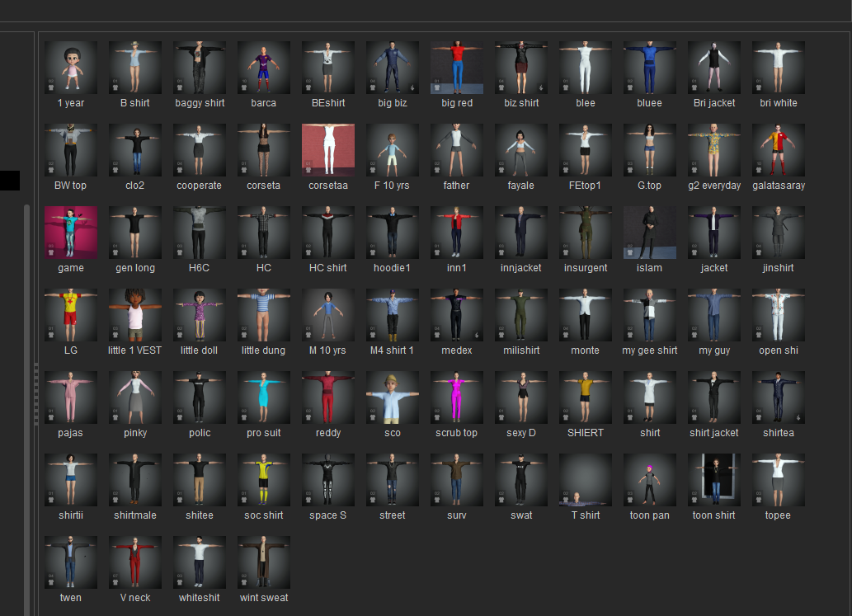
Task: Select the 'LG' yellow shirt thumbnail
Action: (71, 315)
